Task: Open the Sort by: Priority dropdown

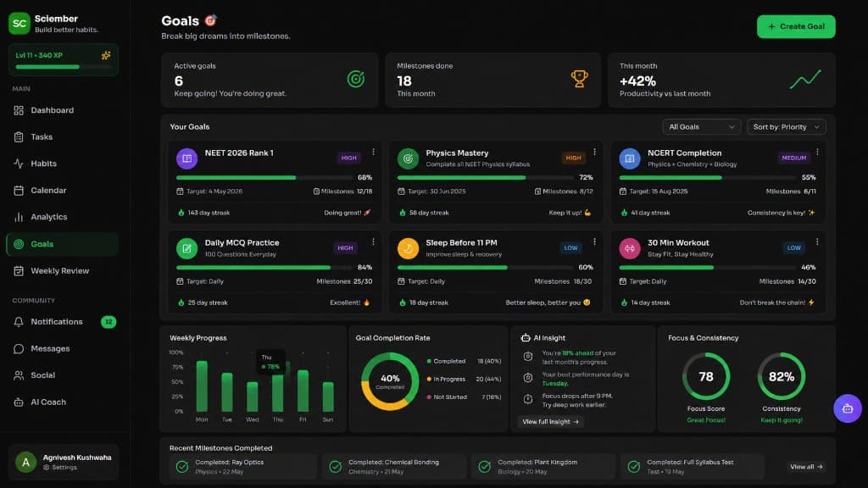Action: pyautogui.click(x=786, y=127)
